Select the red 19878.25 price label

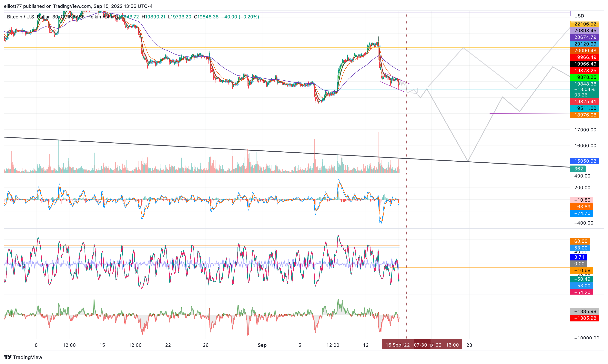pos(585,70)
